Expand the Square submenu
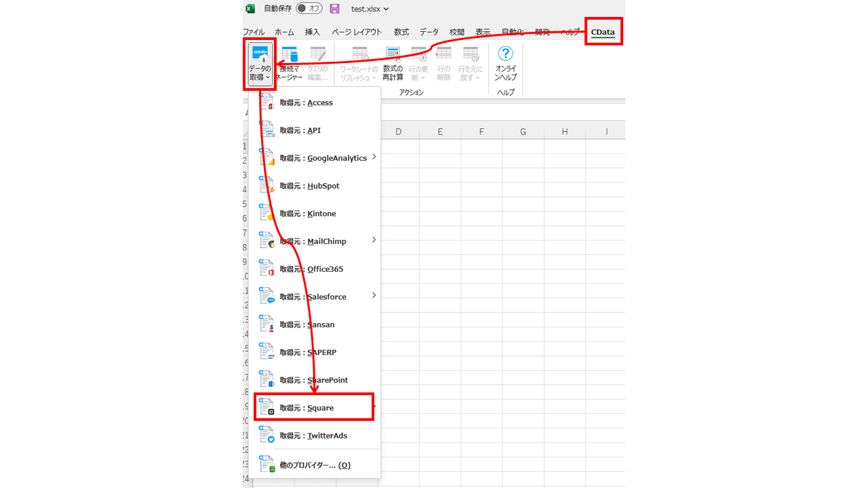This screenshot has height=488, width=868. [x=375, y=407]
